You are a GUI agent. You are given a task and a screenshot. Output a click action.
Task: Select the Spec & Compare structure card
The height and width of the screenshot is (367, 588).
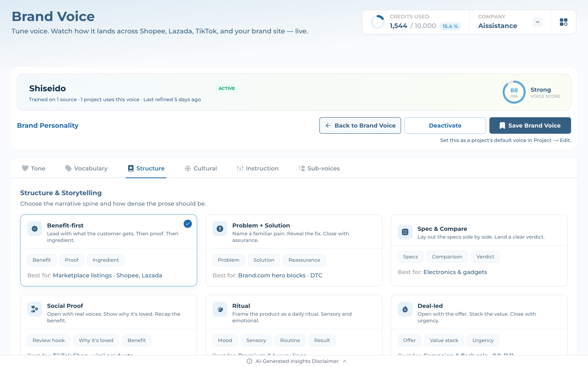479,250
